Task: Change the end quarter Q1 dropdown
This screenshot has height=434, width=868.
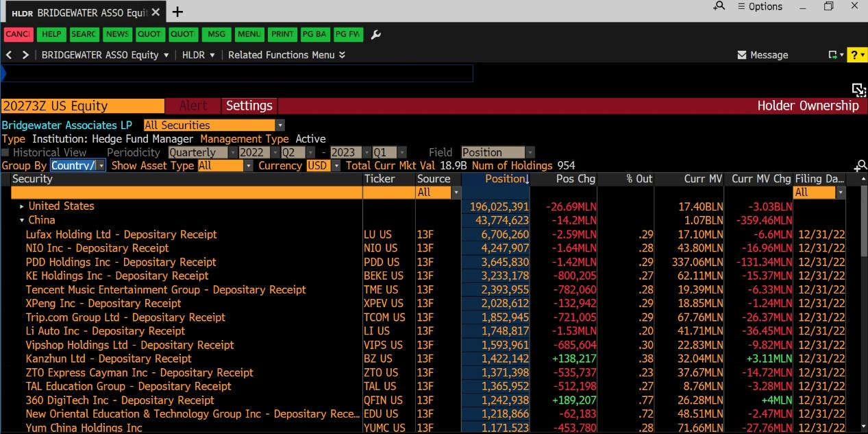Action: click(x=389, y=152)
